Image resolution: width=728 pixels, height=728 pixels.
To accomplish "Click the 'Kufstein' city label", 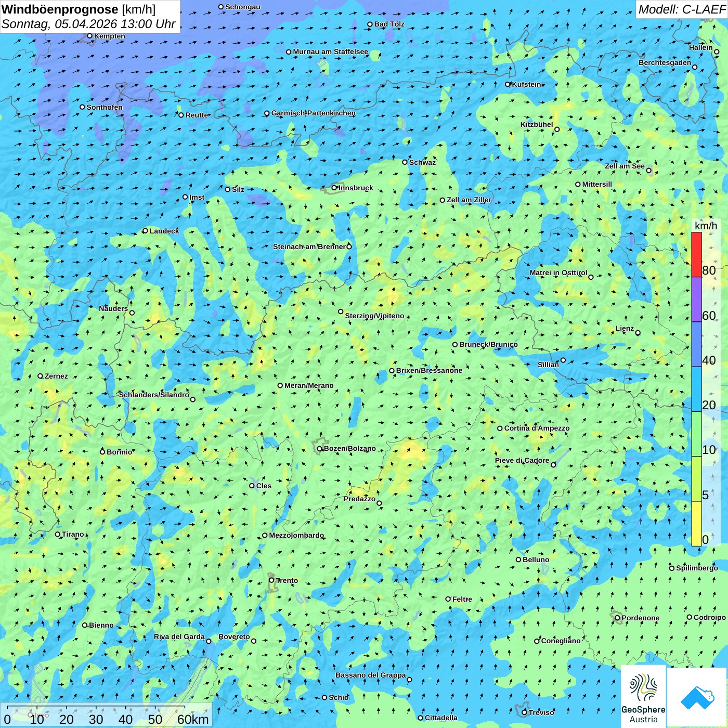I will [x=526, y=84].
